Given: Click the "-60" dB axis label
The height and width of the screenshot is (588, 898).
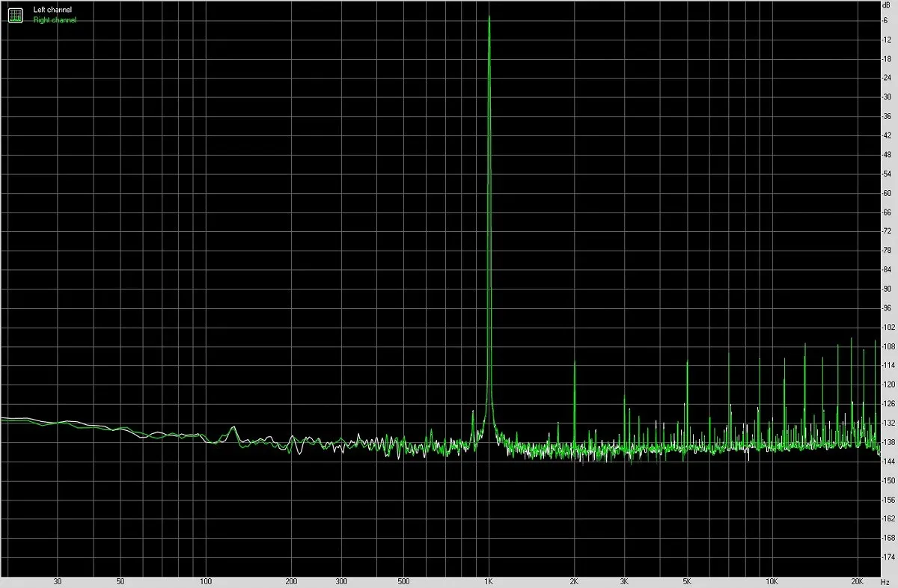Looking at the screenshot, I should click(888, 192).
